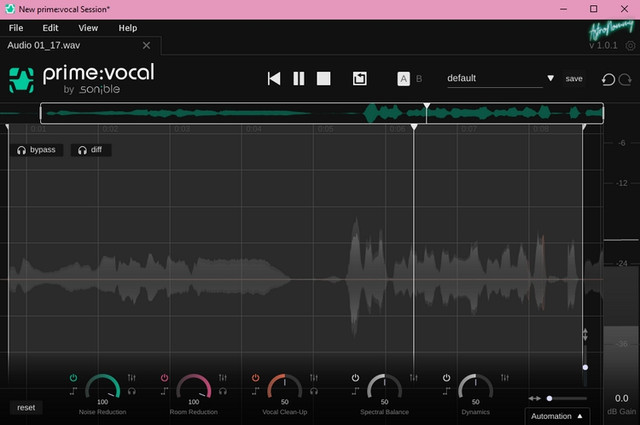Click the overview waveform minimap
Image resolution: width=640 pixels, height=425 pixels.
click(x=322, y=113)
